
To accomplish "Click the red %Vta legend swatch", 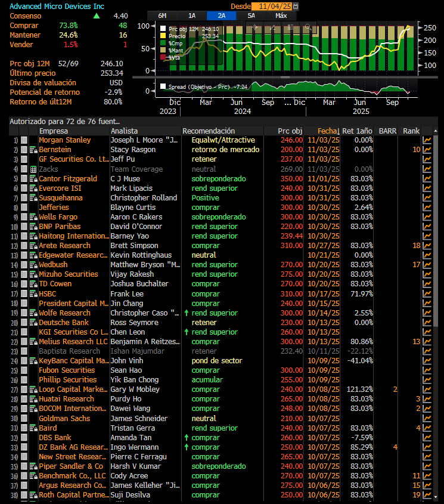I will pyautogui.click(x=163, y=57).
